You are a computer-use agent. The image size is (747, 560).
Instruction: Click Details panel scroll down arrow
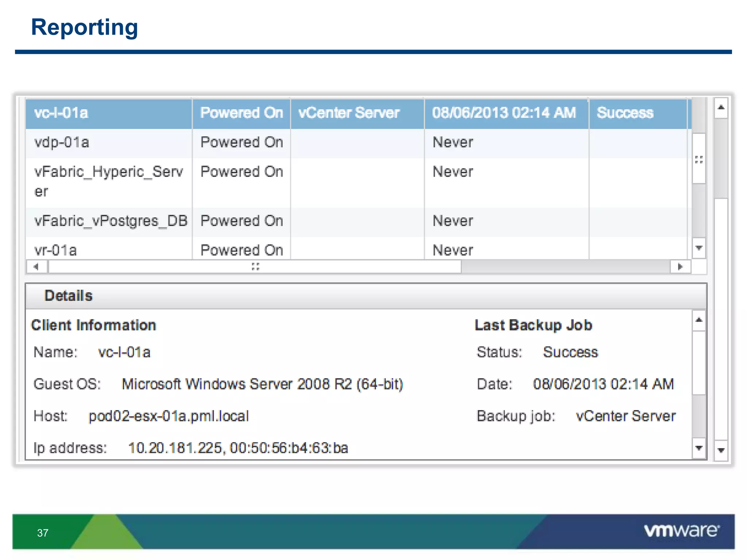coord(698,448)
